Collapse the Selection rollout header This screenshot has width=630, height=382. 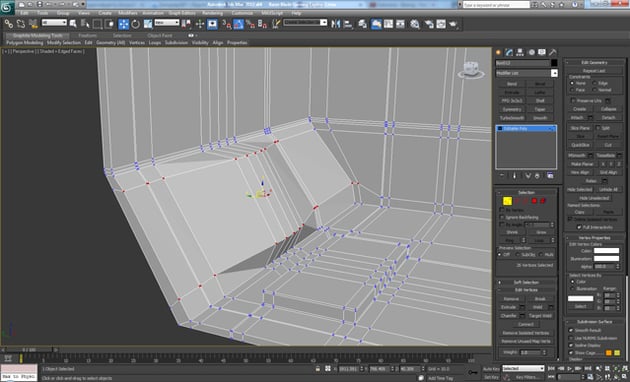pyautogui.click(x=526, y=192)
